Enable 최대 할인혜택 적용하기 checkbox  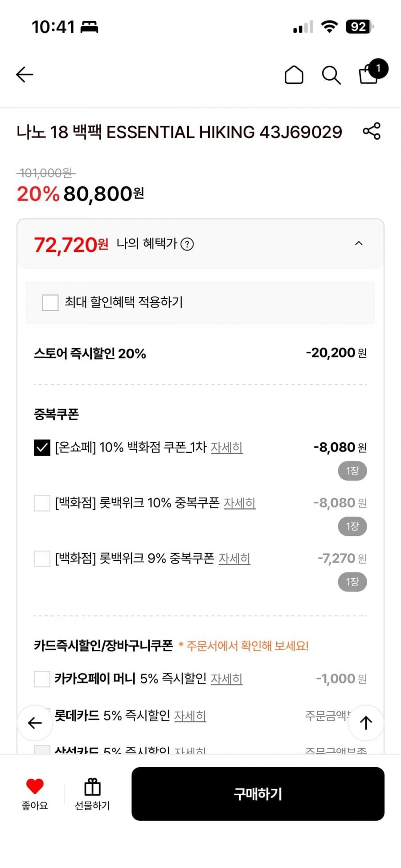click(50, 302)
